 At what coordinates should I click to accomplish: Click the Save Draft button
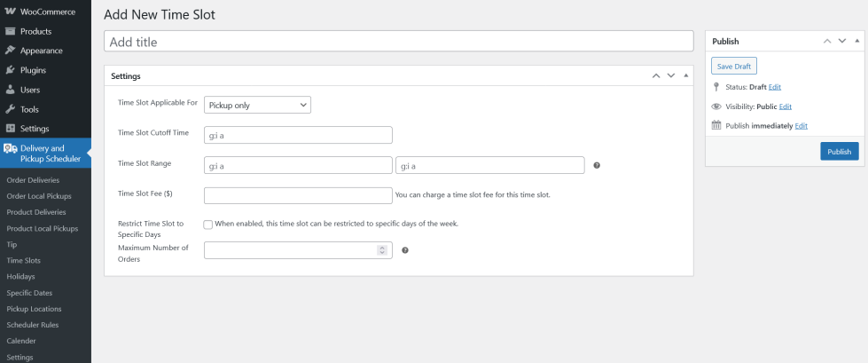point(733,67)
